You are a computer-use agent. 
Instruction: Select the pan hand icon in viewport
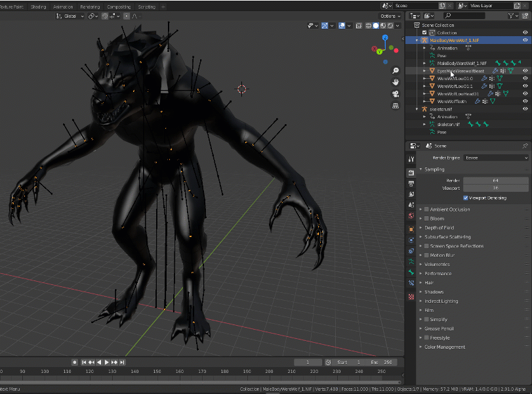(396, 82)
